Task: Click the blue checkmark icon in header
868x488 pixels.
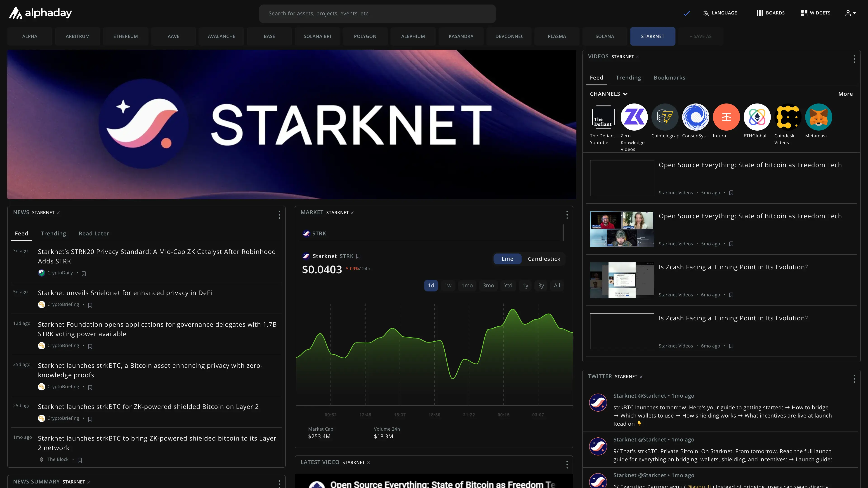Action: point(687,13)
